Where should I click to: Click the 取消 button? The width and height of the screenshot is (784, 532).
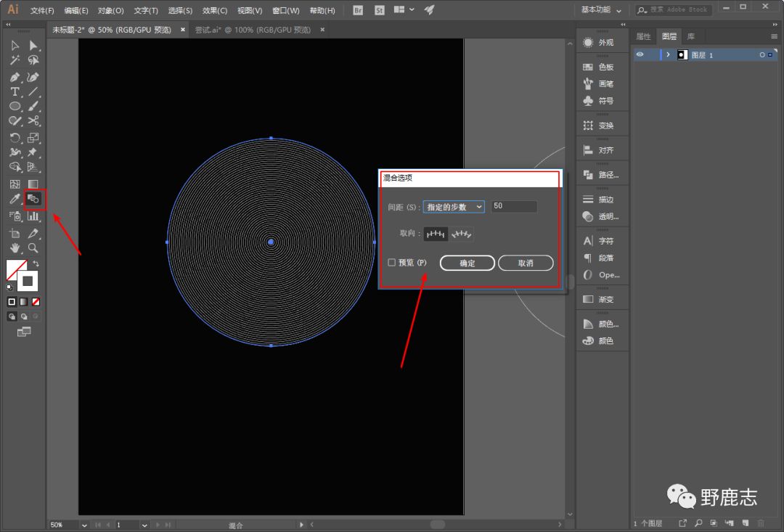[x=526, y=263]
